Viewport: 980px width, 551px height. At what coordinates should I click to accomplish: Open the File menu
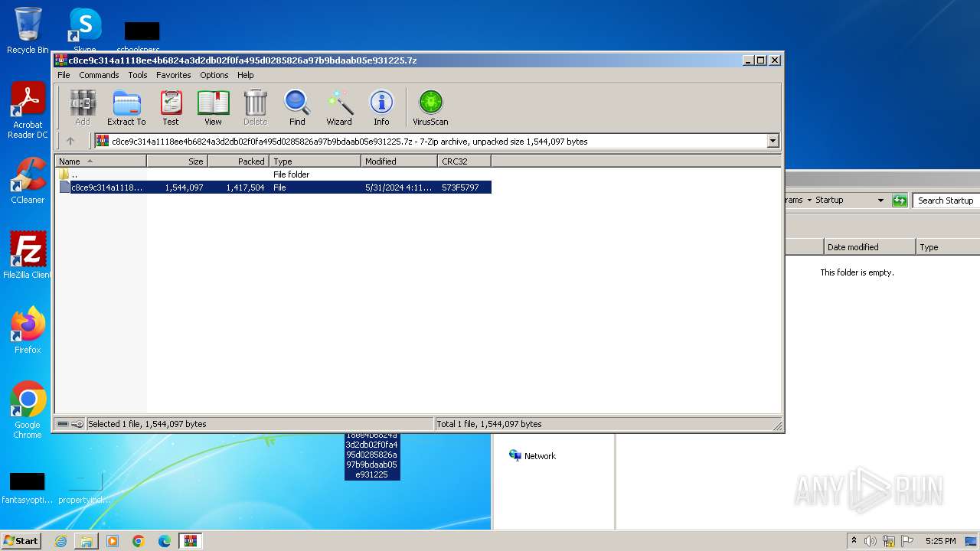point(64,75)
